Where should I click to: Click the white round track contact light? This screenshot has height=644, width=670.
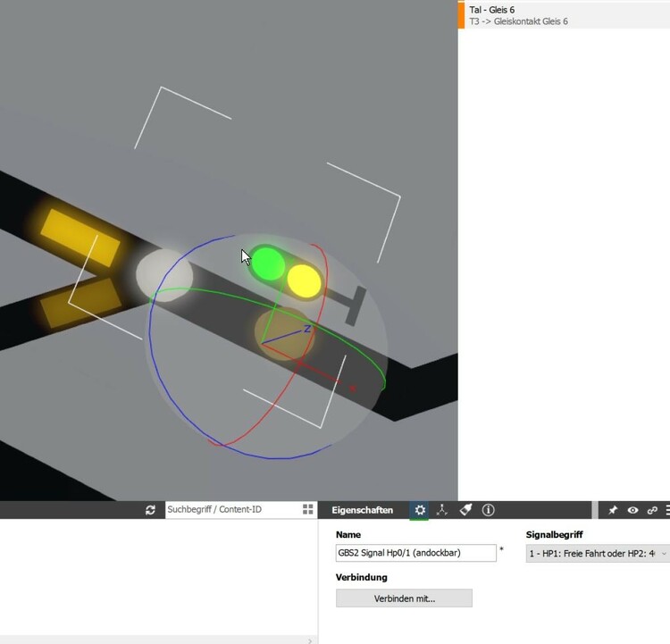[x=164, y=275]
